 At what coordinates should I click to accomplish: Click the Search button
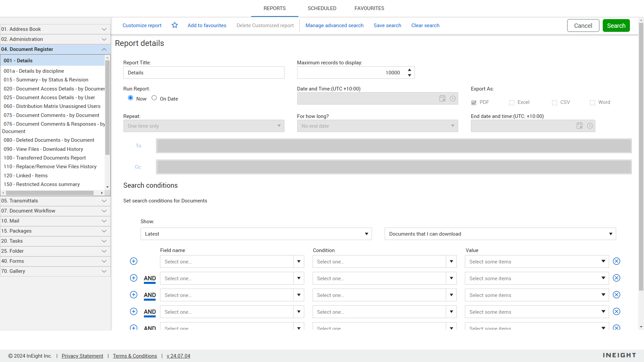pyautogui.click(x=616, y=25)
